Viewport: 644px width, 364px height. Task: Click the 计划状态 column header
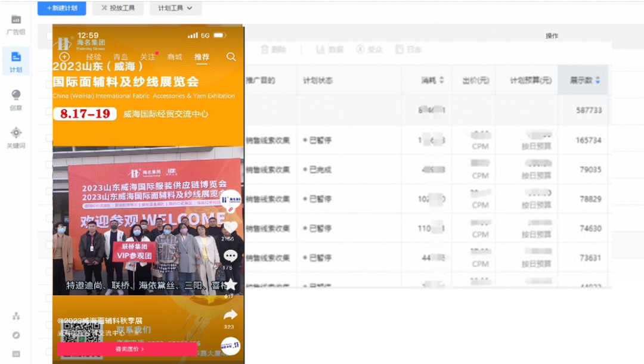click(317, 80)
